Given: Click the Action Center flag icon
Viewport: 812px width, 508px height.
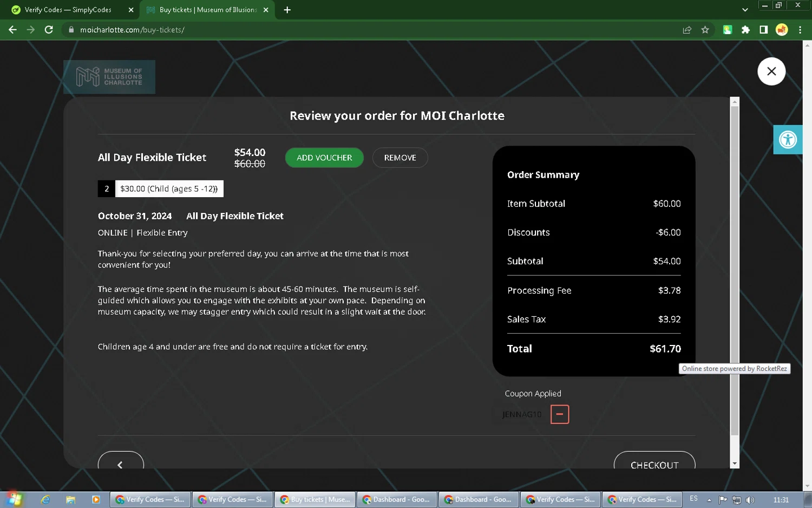Looking at the screenshot, I should click(723, 500).
